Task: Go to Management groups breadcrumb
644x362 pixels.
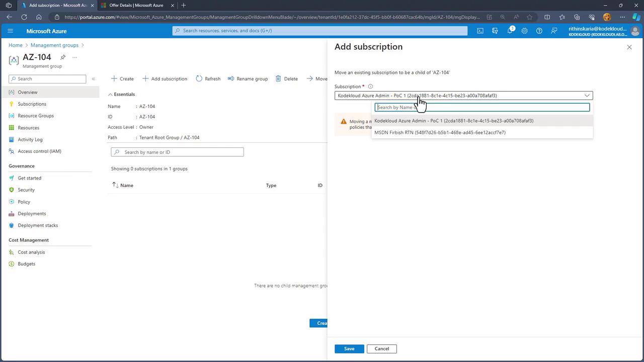Action: coord(54,45)
